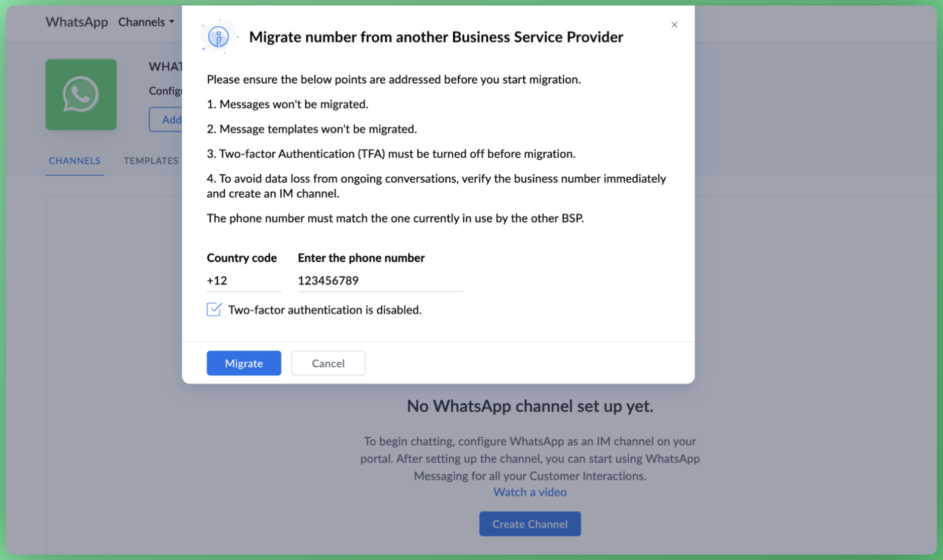Click the partially hidden Add button

pyautogui.click(x=167, y=119)
